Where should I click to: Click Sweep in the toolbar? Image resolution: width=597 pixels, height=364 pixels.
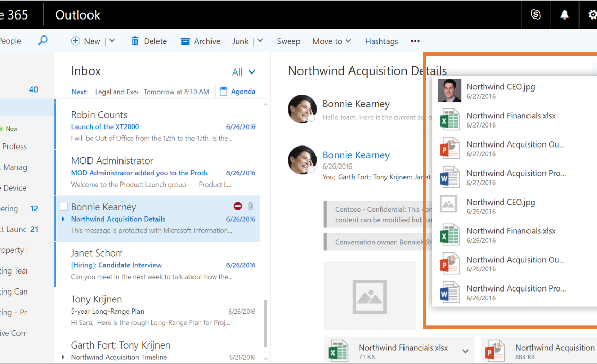289,41
